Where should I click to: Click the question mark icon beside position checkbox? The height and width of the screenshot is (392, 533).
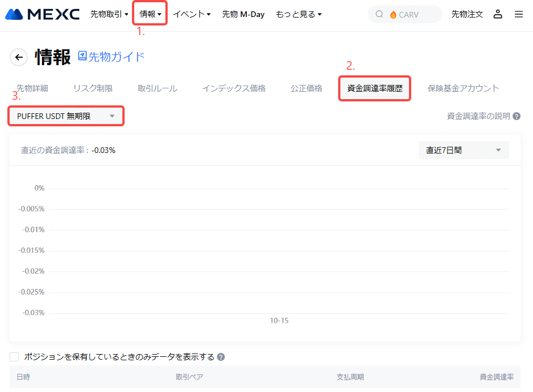click(x=221, y=357)
